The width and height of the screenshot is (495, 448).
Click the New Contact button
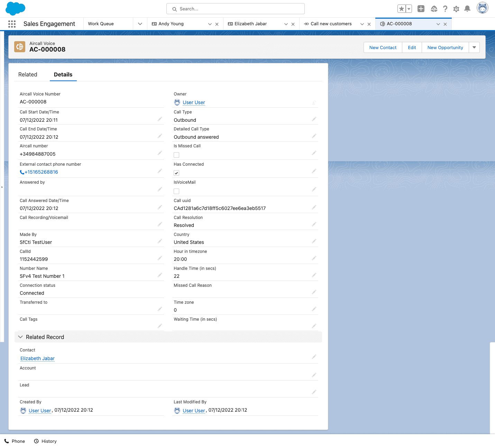(x=383, y=47)
